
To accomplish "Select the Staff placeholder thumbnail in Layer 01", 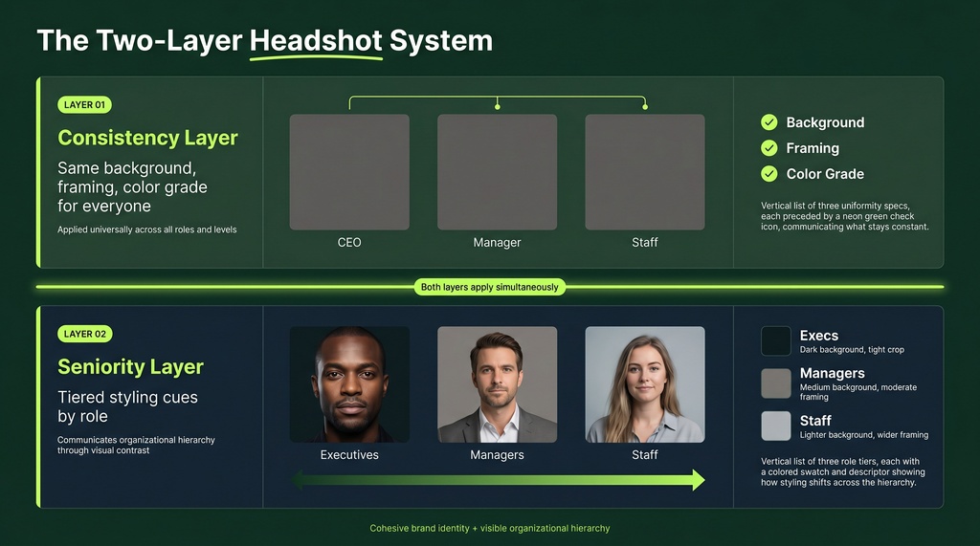I will click(645, 172).
